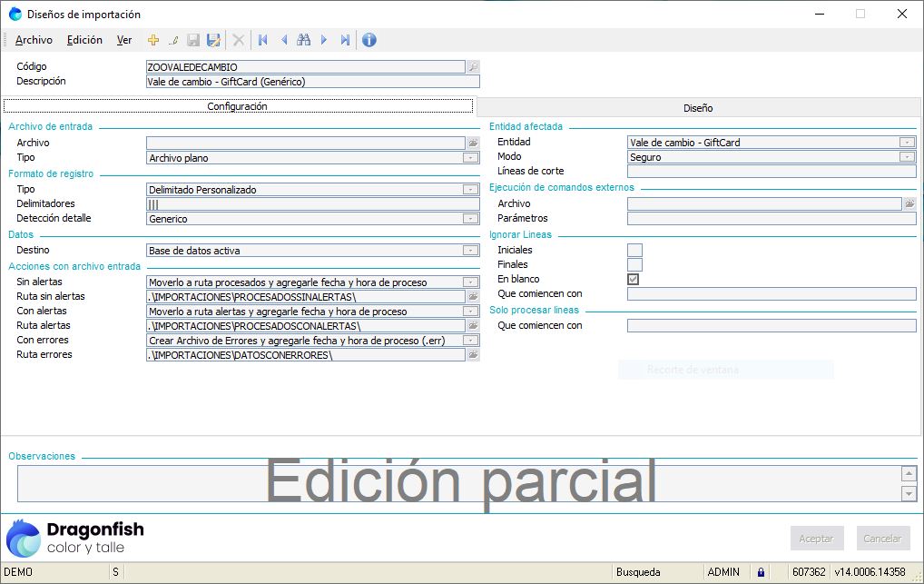Open the Modo Seguro dropdown

click(x=907, y=157)
